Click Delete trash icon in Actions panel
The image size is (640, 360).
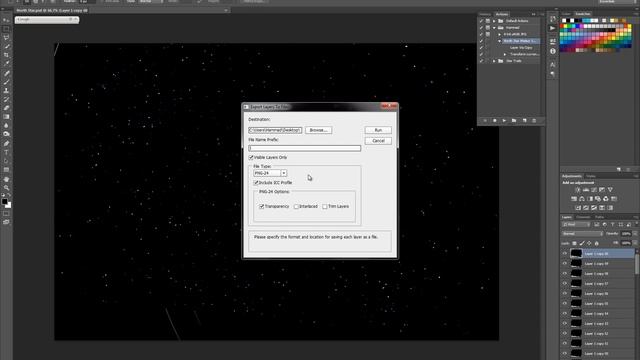[534, 121]
